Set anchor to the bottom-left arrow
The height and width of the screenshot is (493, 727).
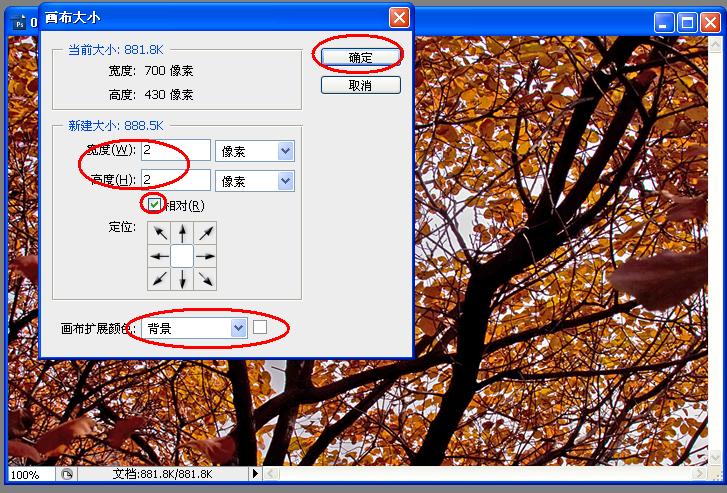159,279
